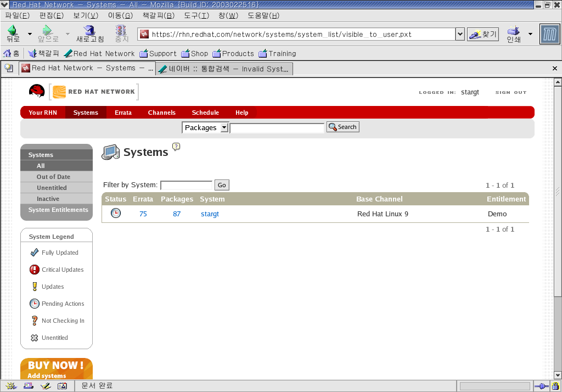Expand the Back button history dropdown arrow
Image resolution: width=562 pixels, height=392 pixels.
tap(30, 34)
